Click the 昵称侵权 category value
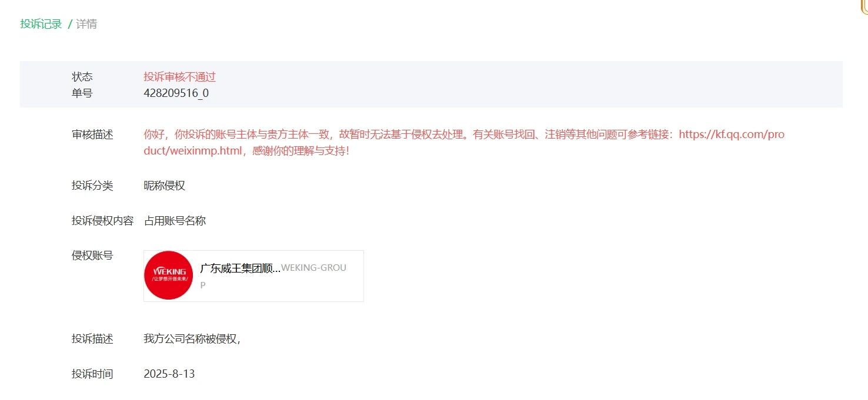The width and height of the screenshot is (868, 400). (x=165, y=186)
